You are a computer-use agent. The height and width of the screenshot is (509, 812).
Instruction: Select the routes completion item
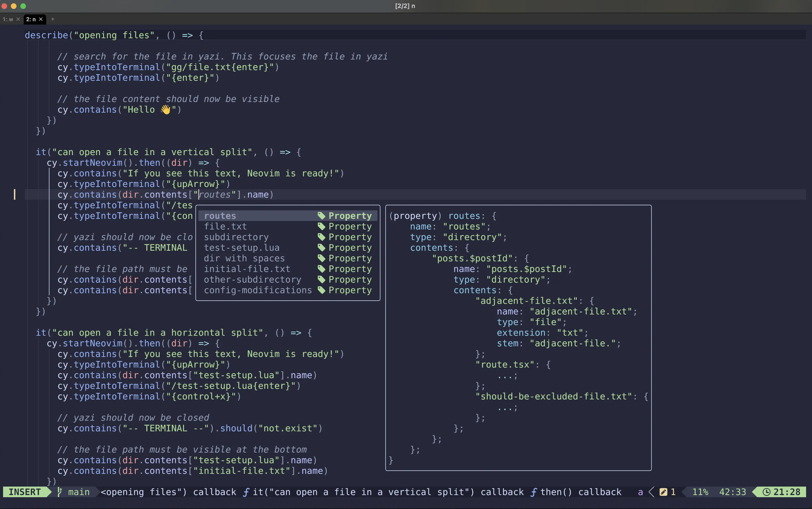pos(220,216)
